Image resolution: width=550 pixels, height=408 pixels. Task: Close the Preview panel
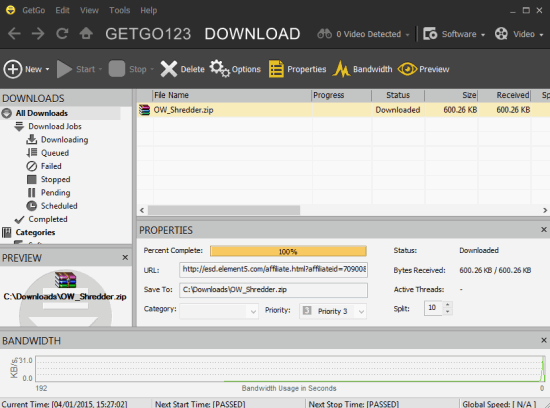point(125,257)
